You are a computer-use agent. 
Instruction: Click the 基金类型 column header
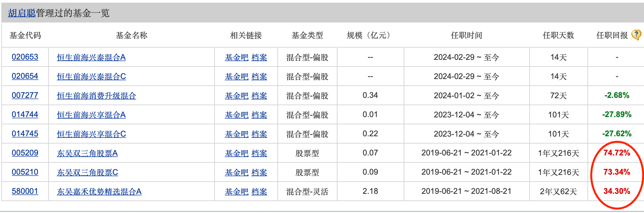pyautogui.click(x=307, y=35)
